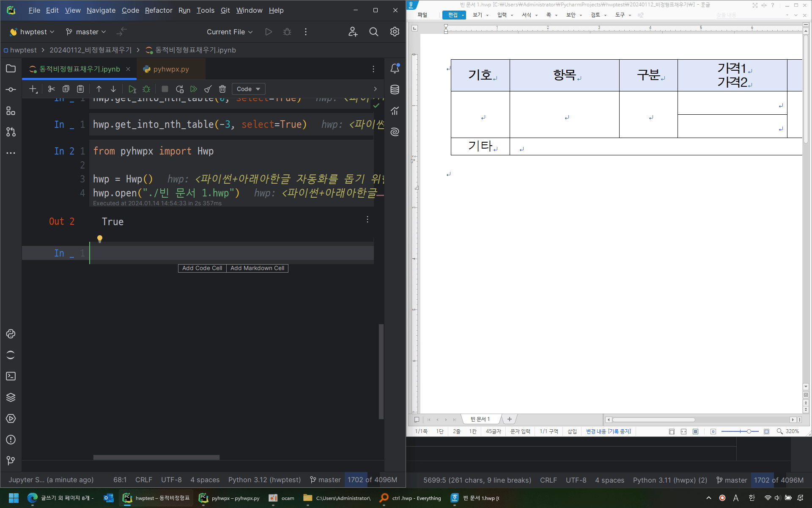The height and width of the screenshot is (508, 812).
Task: Run the cell and select below
Action: [x=132, y=89]
